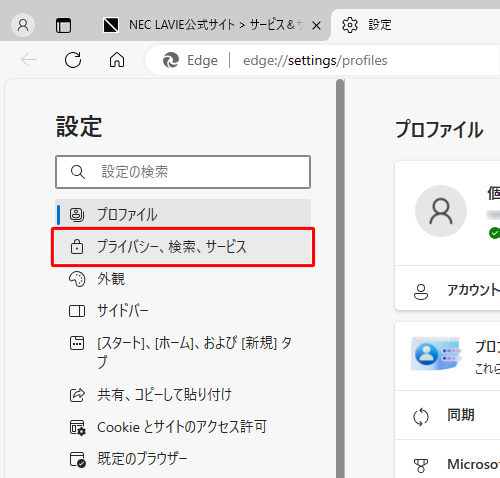The image size is (500, 478).
Task: Click the magnifier icon in settings search
Action: pos(78,172)
